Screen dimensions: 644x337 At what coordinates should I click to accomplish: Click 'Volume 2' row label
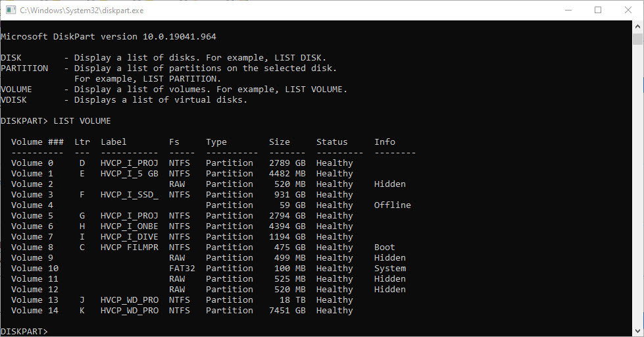(32, 184)
